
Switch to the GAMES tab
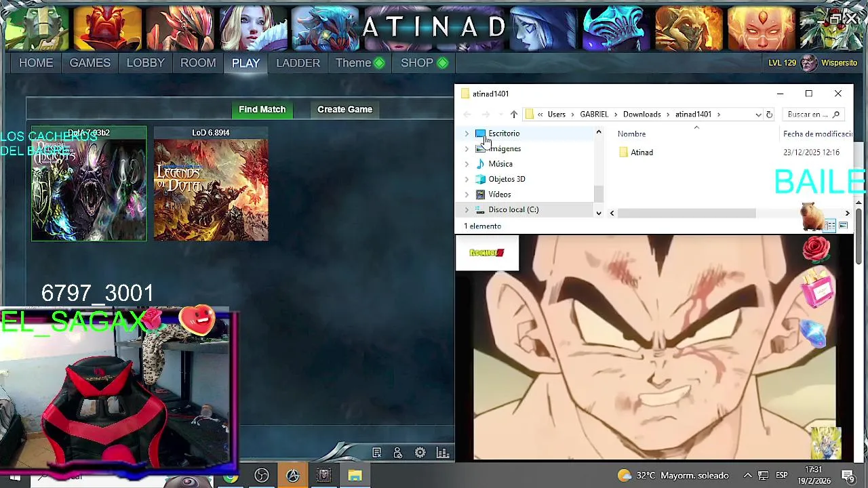coord(90,62)
